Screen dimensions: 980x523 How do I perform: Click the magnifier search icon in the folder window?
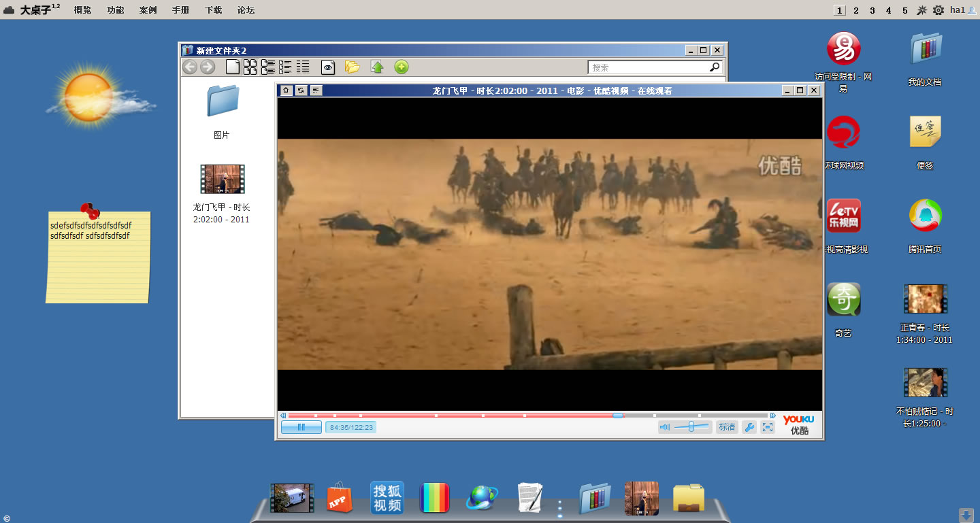coord(715,67)
